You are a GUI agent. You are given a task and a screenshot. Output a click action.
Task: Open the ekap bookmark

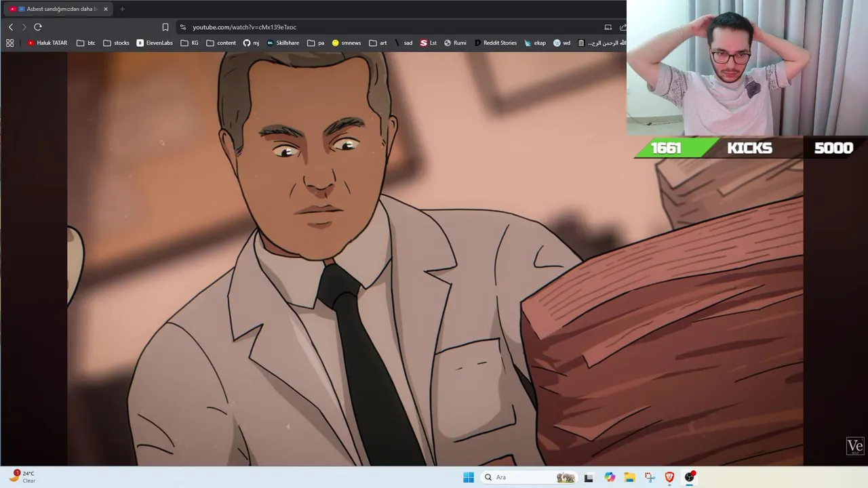coord(535,43)
